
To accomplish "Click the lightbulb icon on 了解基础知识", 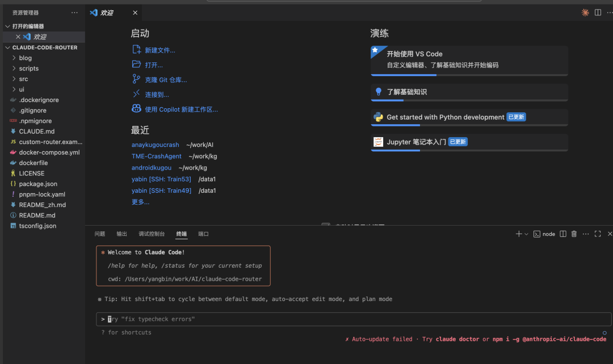I will (378, 92).
